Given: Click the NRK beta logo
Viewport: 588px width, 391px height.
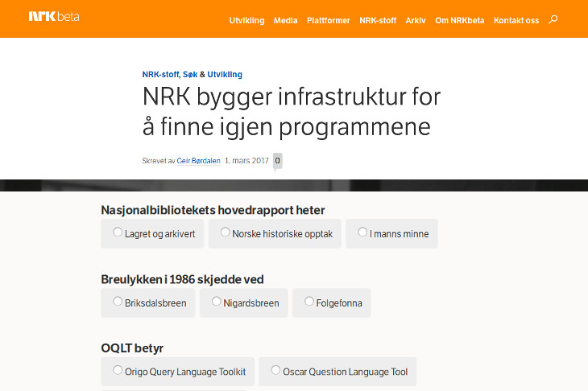Looking at the screenshot, I should [53, 17].
